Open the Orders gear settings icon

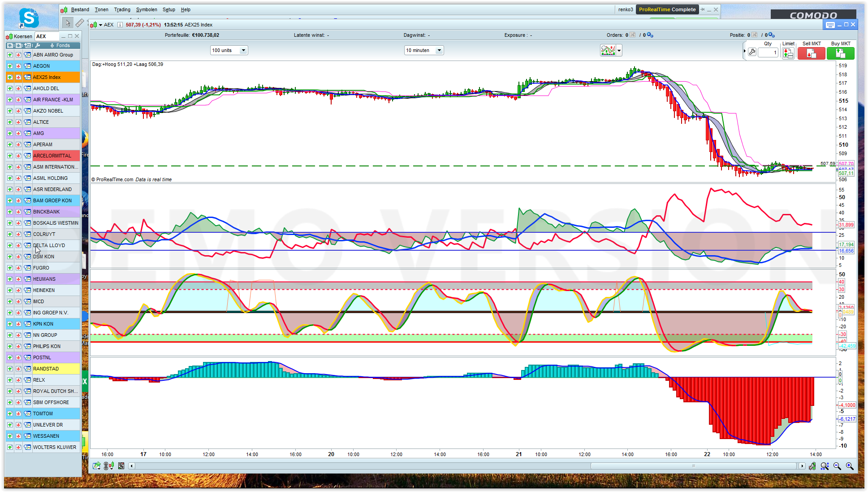point(650,35)
